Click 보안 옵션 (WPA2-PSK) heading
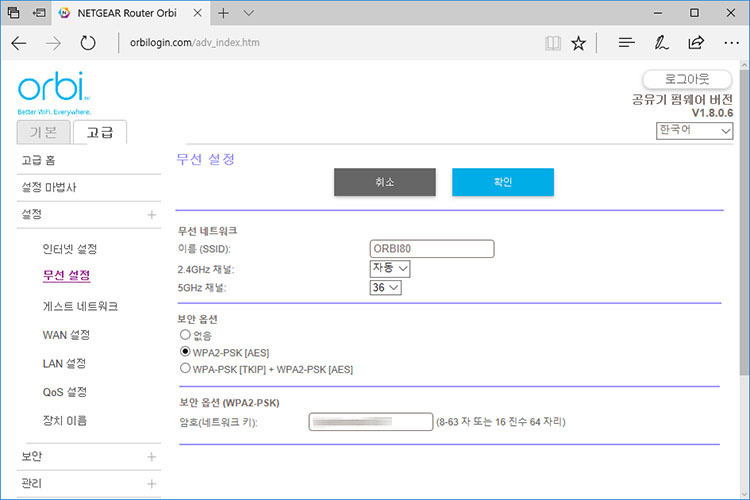This screenshot has width=750, height=500. (x=229, y=403)
